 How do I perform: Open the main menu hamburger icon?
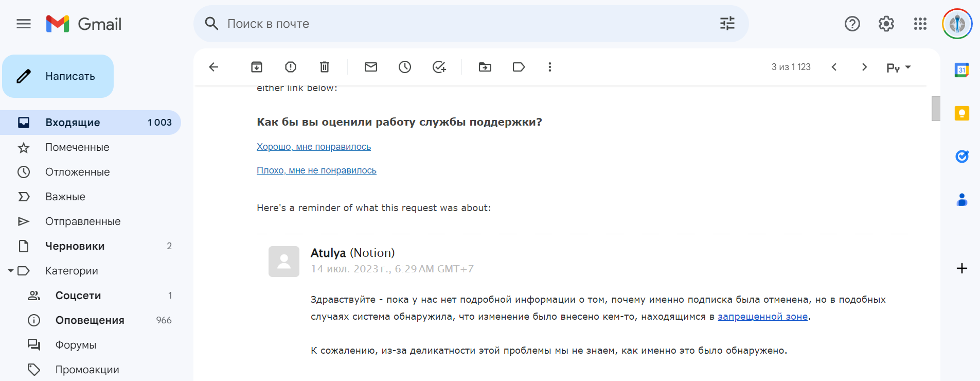pyautogui.click(x=24, y=24)
